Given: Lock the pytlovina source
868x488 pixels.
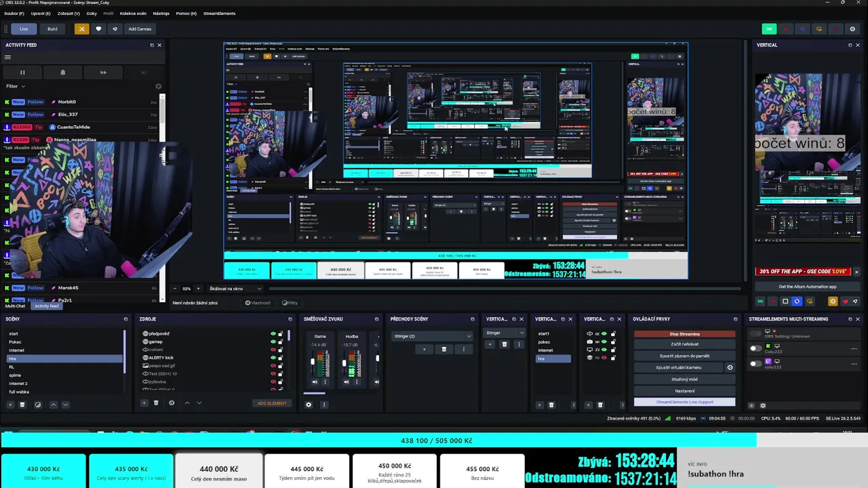Looking at the screenshot, I should pyautogui.click(x=280, y=382).
